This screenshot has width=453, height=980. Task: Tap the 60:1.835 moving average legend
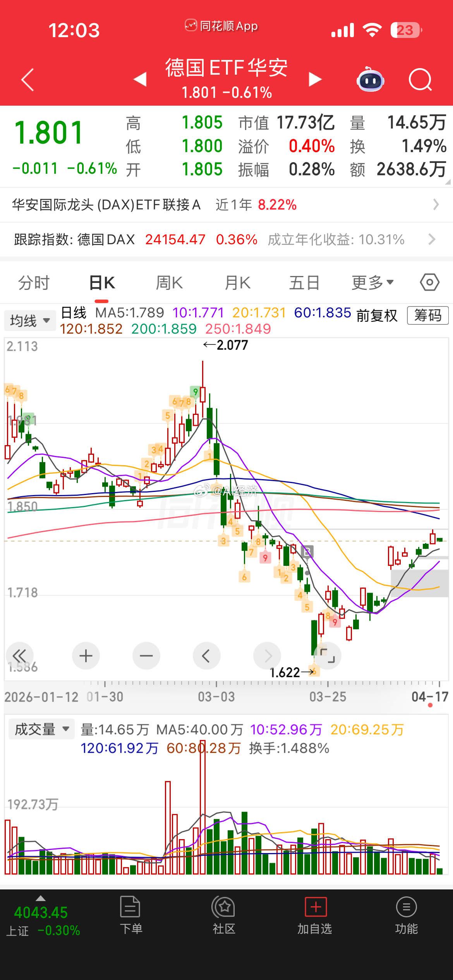tap(323, 312)
